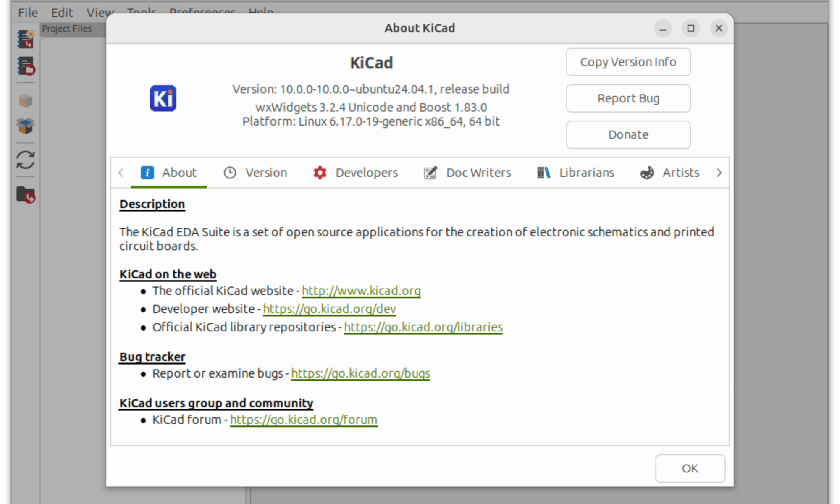The image size is (840, 504).
Task: Click the unarchive blue box icon
Action: tap(26, 126)
